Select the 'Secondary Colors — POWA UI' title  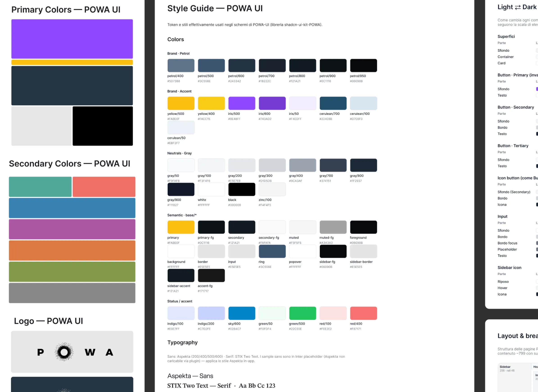pyautogui.click(x=70, y=164)
